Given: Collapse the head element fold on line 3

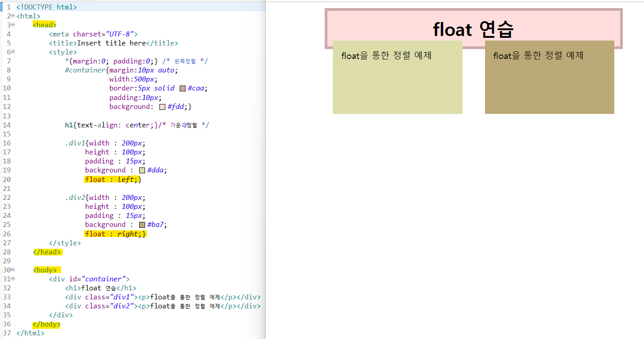Looking at the screenshot, I should click(x=13, y=24).
